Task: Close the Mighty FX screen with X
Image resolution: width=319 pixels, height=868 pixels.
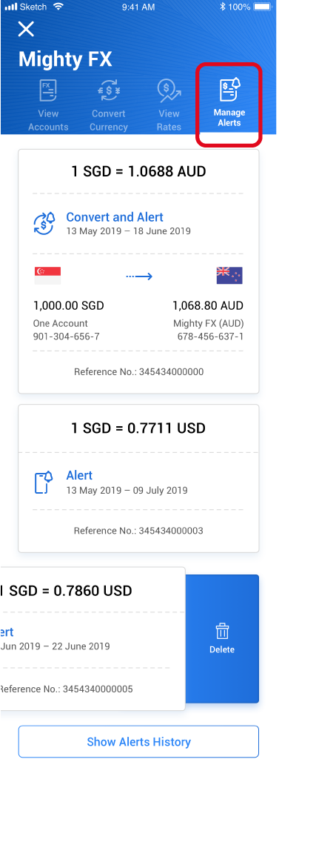Action: (26, 30)
